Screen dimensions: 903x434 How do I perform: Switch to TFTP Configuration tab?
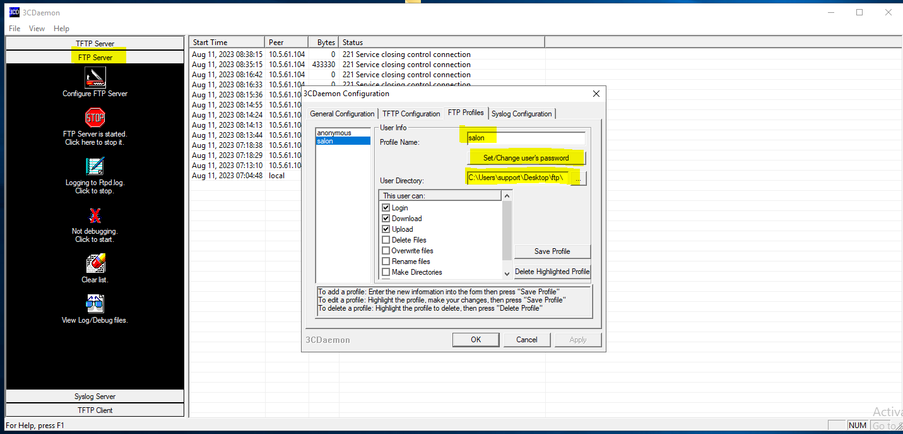pyautogui.click(x=411, y=113)
